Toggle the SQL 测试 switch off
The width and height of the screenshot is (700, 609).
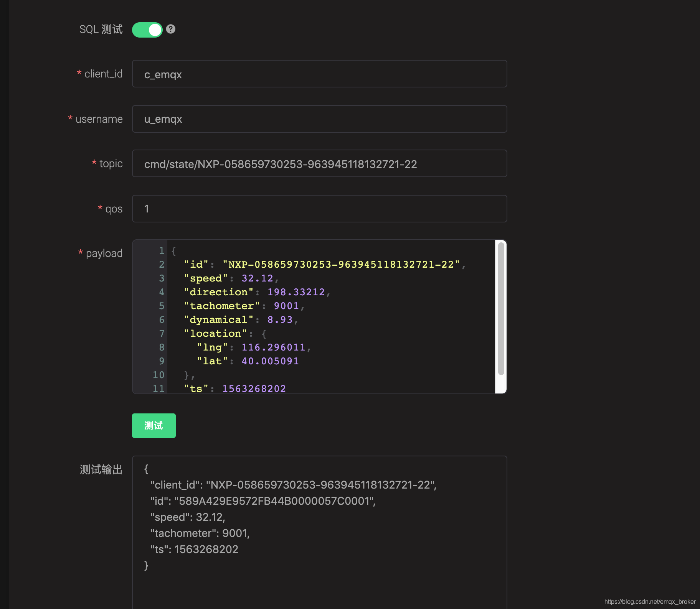tap(147, 30)
